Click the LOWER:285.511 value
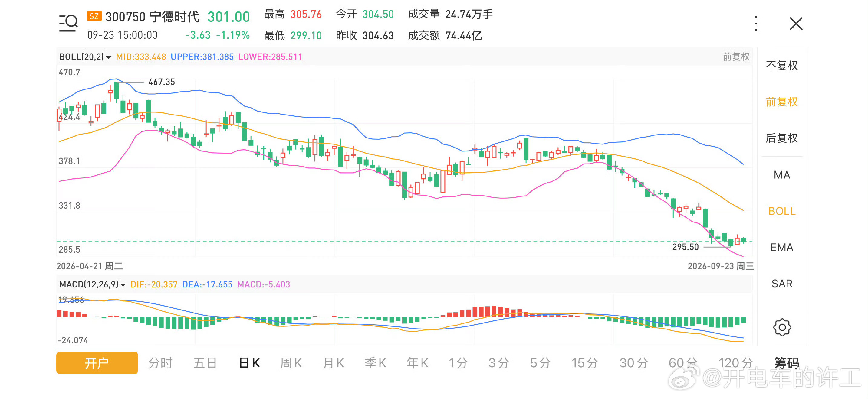Image resolution: width=868 pixels, height=399 pixels. point(270,57)
